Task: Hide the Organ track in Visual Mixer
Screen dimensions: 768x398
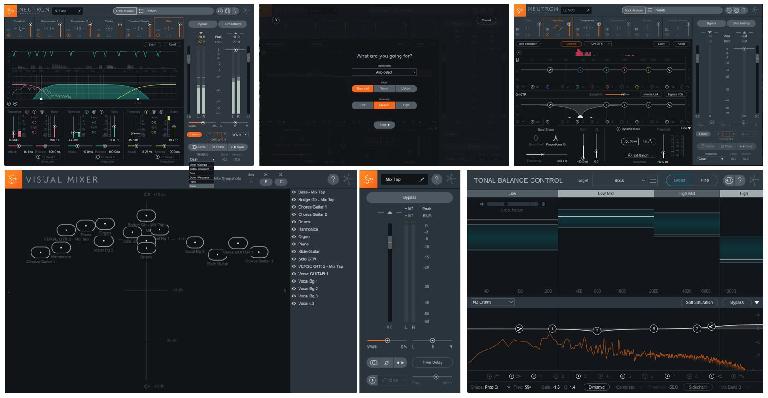Action: pos(294,236)
